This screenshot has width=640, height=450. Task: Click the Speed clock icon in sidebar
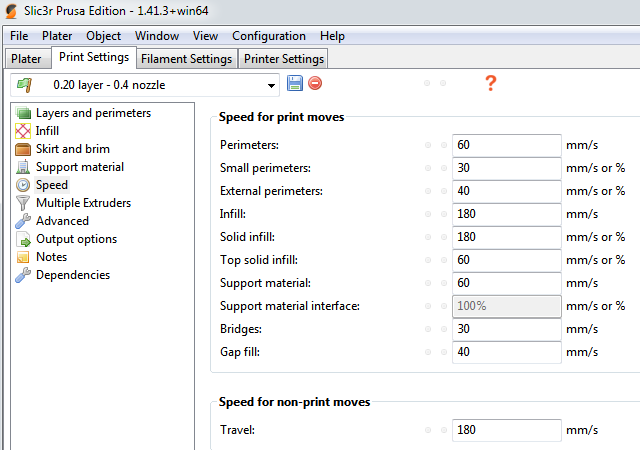tap(23, 185)
